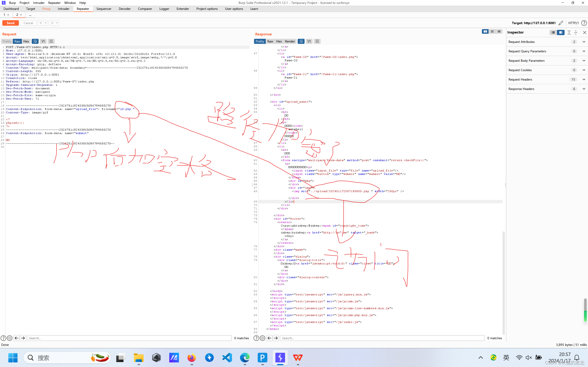Switch the response view to Hex
588x367 pixels.
[279, 41]
